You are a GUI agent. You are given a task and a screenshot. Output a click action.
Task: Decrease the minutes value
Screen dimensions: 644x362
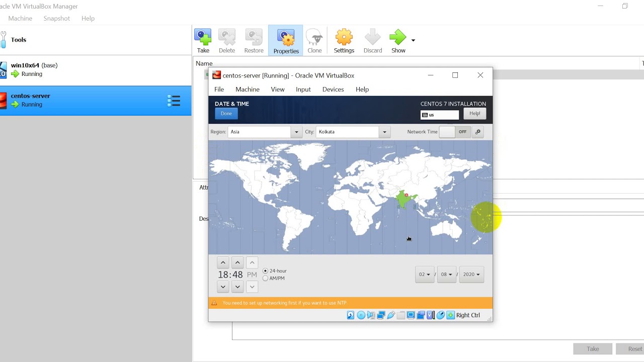click(x=237, y=287)
